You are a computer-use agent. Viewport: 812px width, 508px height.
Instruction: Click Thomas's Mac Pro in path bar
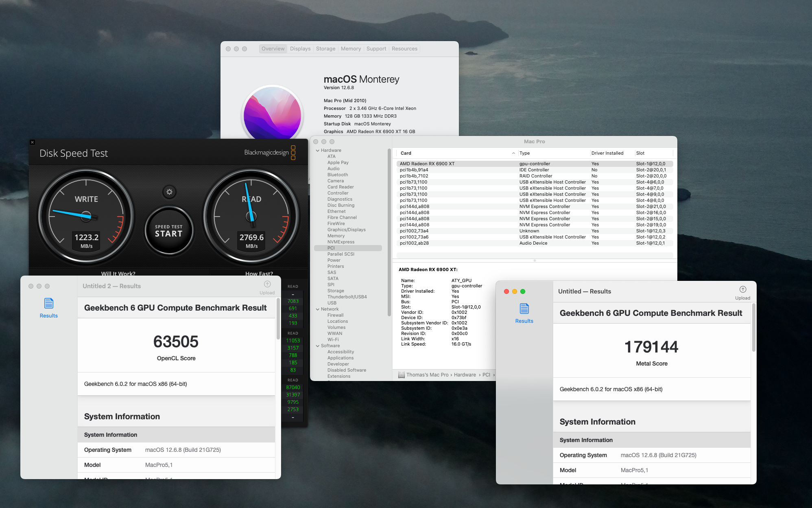click(x=423, y=375)
